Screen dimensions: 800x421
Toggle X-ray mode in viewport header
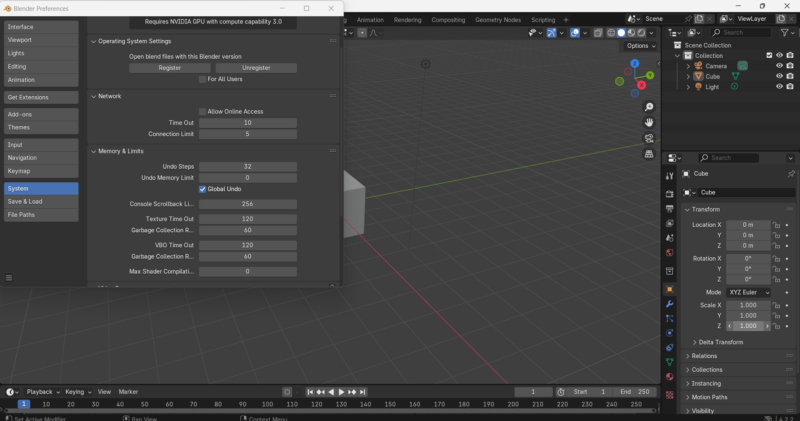[598, 33]
